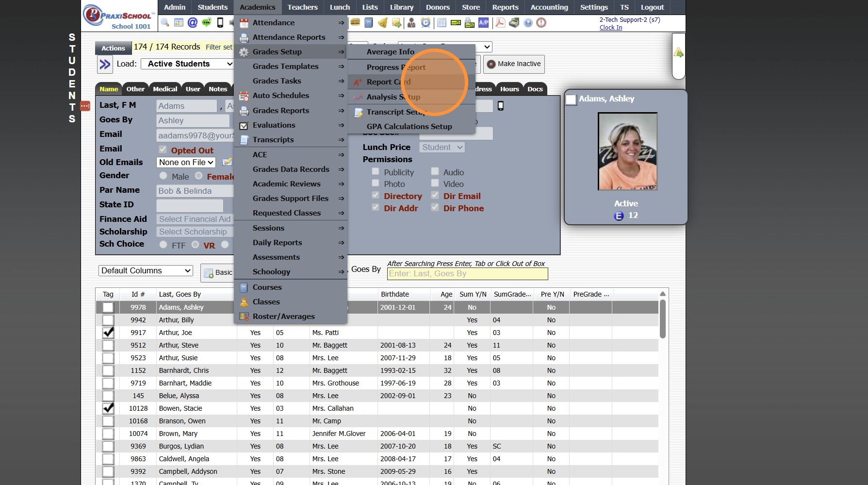Open Roster/Averages from Academics menu
868x485 pixels.
[291, 317]
